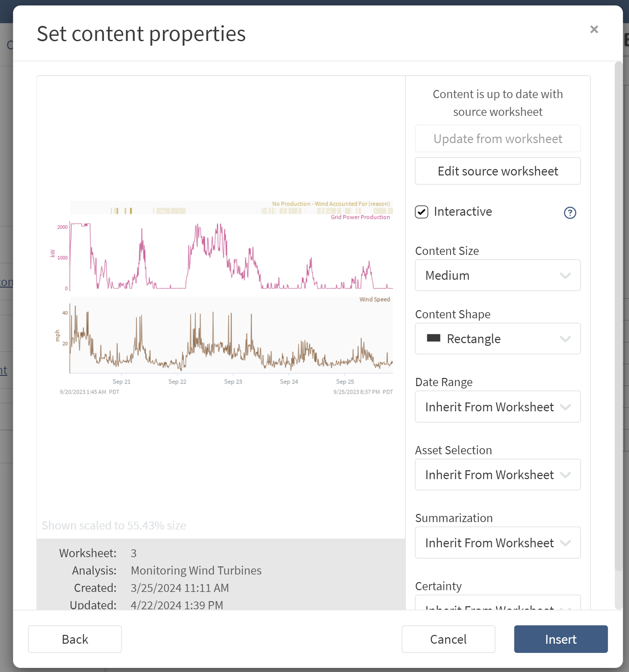Close the Set content properties dialog
629x672 pixels.
click(x=594, y=29)
